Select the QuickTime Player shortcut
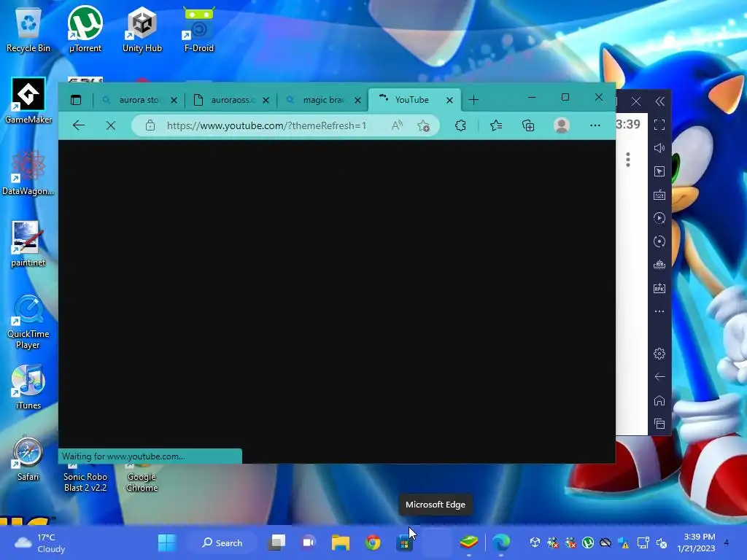Image resolution: width=747 pixels, height=560 pixels. pyautogui.click(x=28, y=321)
